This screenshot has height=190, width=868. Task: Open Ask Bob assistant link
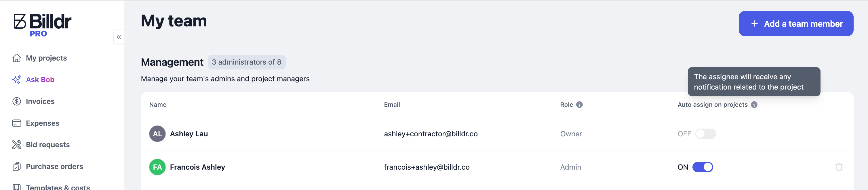point(40,80)
